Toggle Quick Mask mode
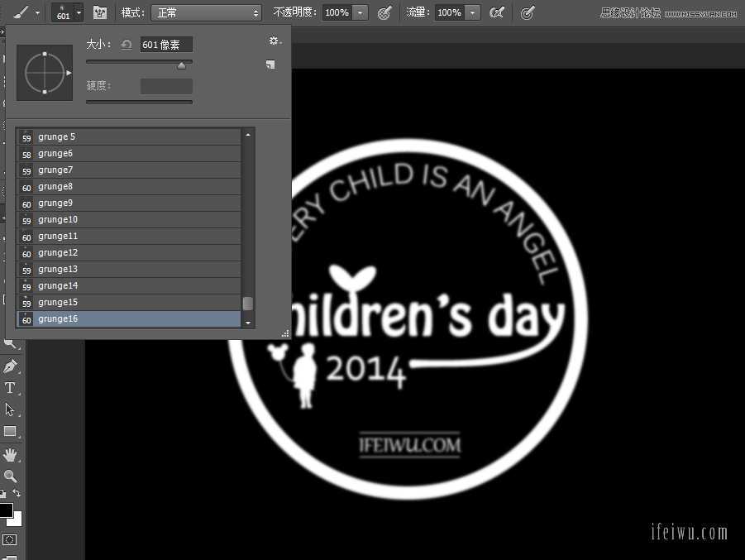This screenshot has height=560, width=745. (9, 540)
